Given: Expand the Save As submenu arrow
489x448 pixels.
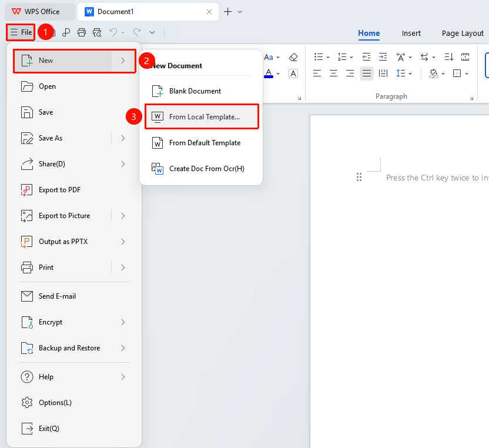Looking at the screenshot, I should click(123, 138).
